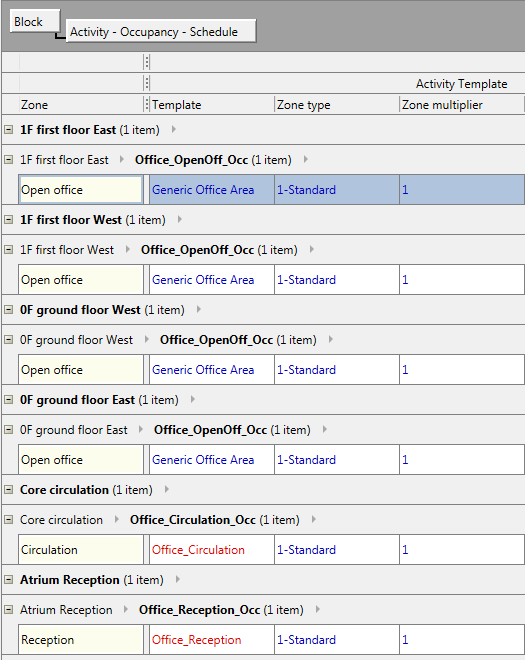Click the arrow after 1F first floor East (1 item)
525x660 pixels.
pos(174,130)
